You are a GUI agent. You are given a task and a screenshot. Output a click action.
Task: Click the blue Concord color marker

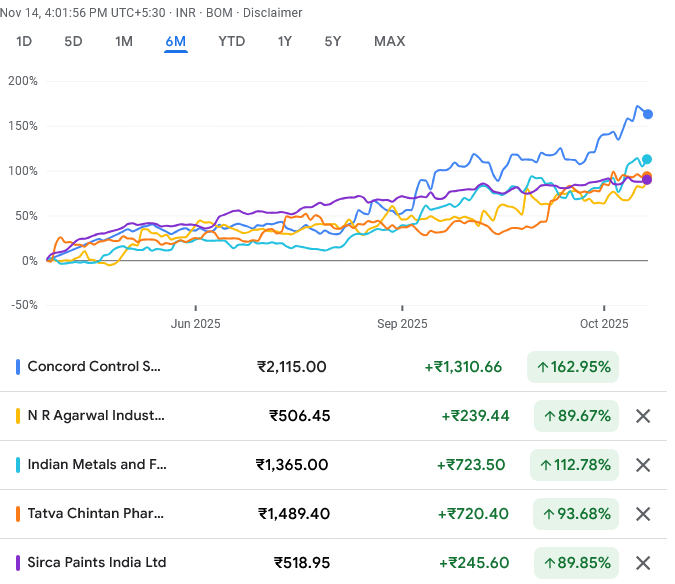point(18,367)
